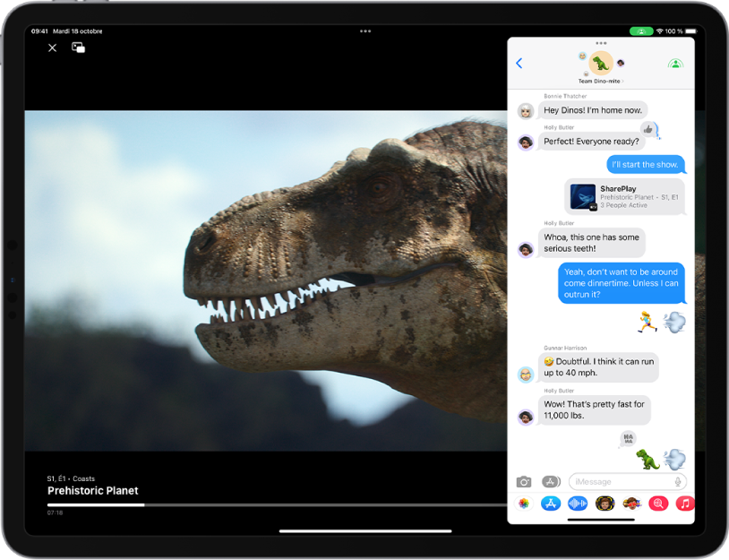Tap the thumbs-up tapback on Holly's message
This screenshot has height=560, width=729.
click(647, 130)
